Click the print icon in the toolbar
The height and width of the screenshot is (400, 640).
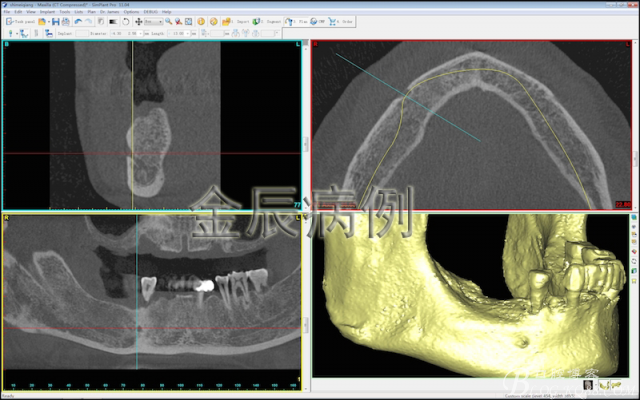[x=65, y=22]
